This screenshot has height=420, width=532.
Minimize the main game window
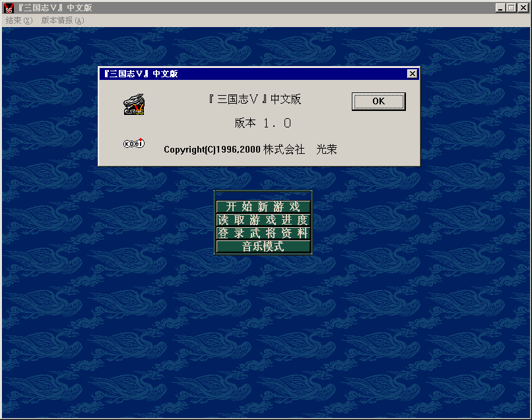(500, 8)
